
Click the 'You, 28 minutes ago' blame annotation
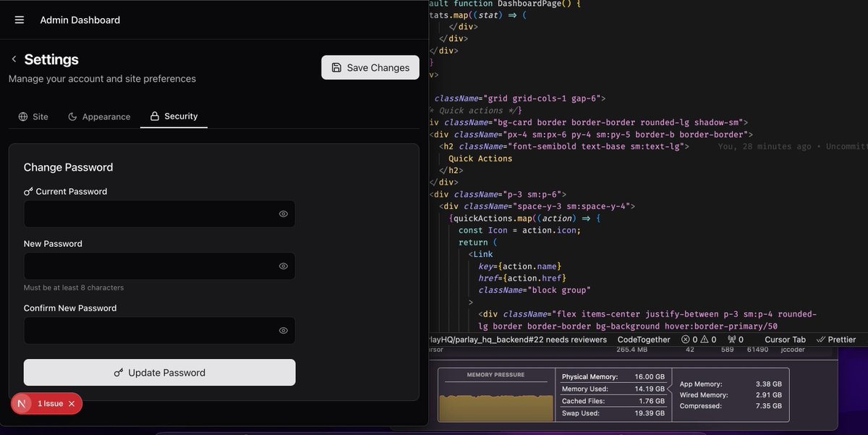pyautogui.click(x=765, y=146)
